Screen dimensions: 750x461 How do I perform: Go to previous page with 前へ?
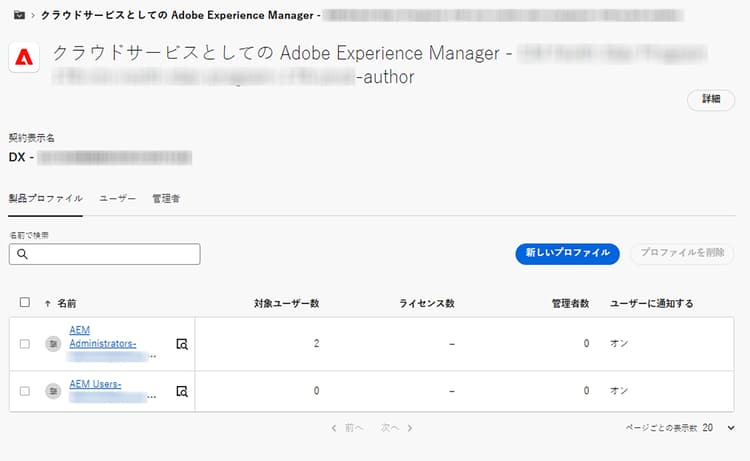click(348, 428)
